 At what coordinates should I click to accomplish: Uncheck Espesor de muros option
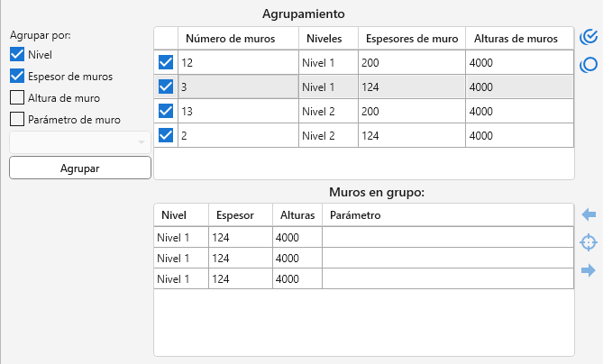click(x=17, y=77)
